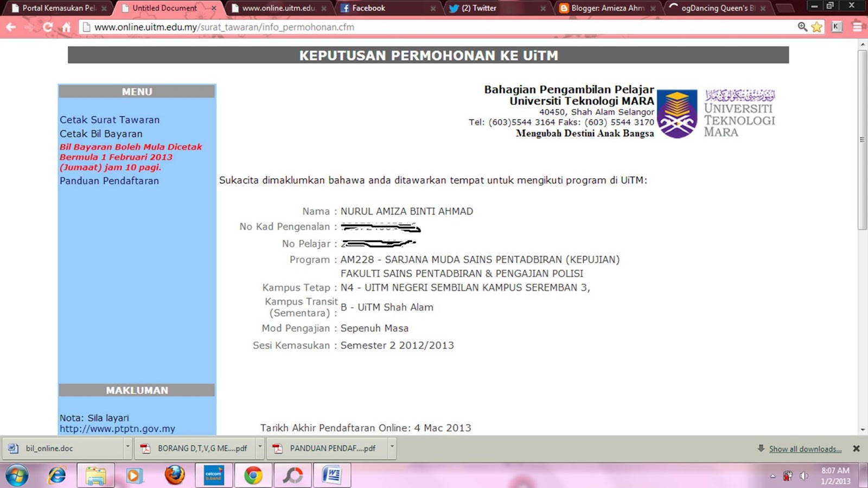Click Cetak Surat Tawaran link
The height and width of the screenshot is (488, 868).
click(x=110, y=120)
